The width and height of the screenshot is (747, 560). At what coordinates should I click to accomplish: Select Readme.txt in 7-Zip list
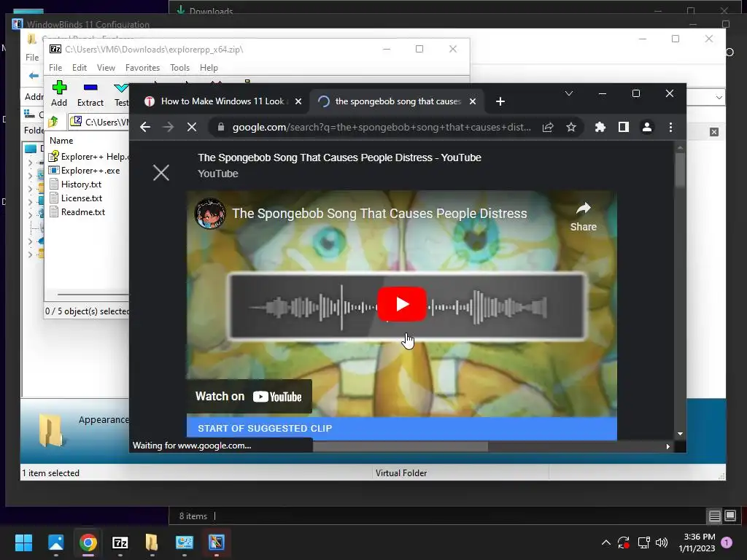(x=77, y=212)
